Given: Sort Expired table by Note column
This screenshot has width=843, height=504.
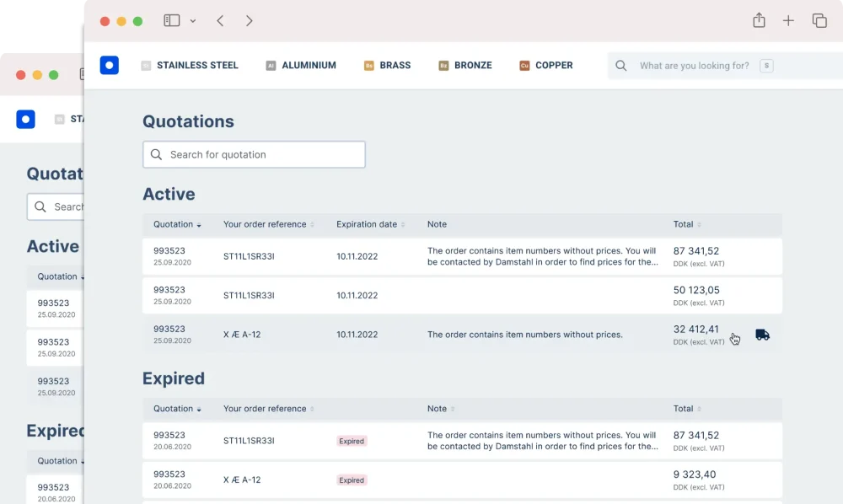Looking at the screenshot, I should (440, 409).
